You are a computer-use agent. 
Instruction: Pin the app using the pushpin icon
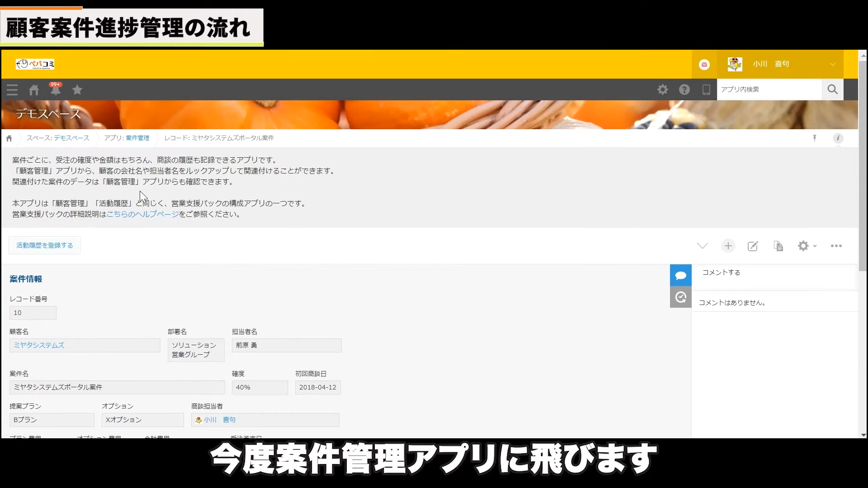pyautogui.click(x=815, y=138)
